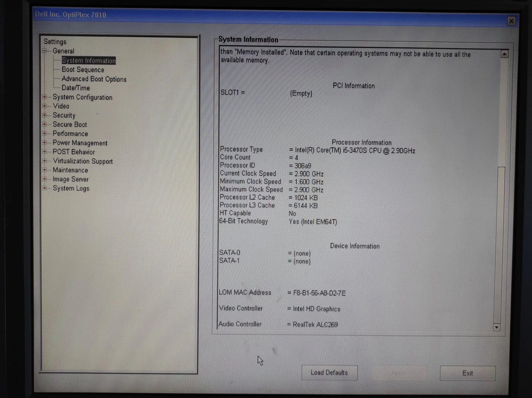
Task: Expand the Performance node
Action: 45,134
